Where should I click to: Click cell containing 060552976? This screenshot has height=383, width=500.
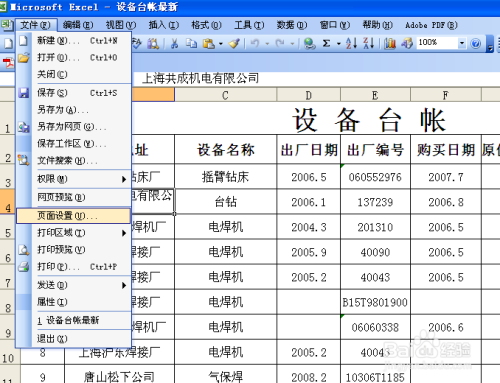pos(375,177)
